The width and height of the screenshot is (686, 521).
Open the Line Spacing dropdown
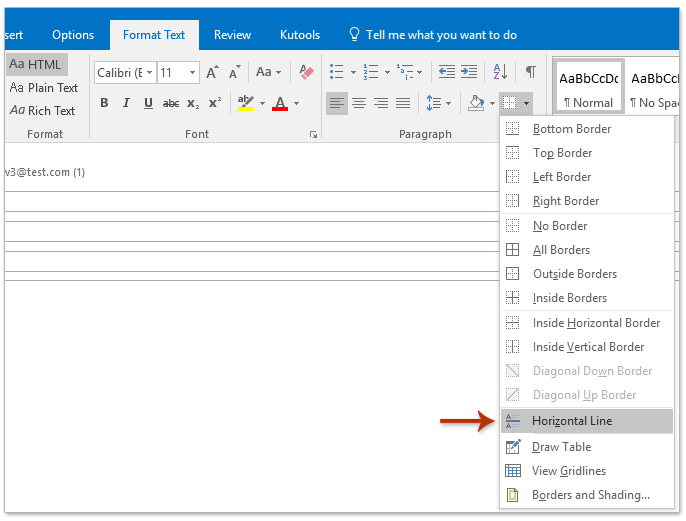[438, 103]
